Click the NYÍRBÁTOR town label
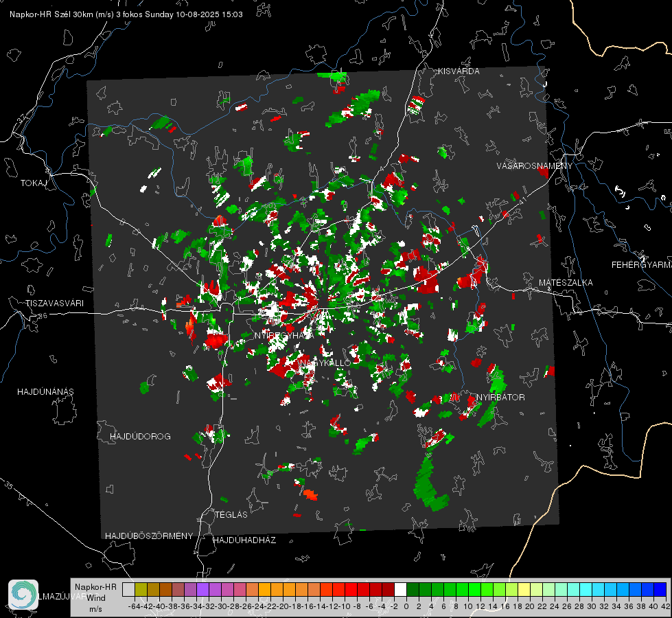The image size is (672, 618). point(500,397)
